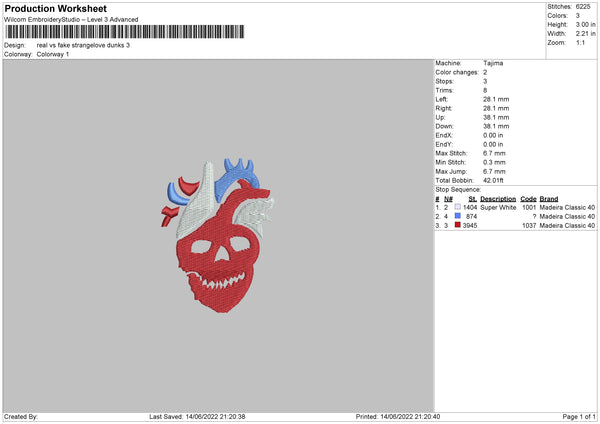Click stitch count 874 in row two

[471, 217]
